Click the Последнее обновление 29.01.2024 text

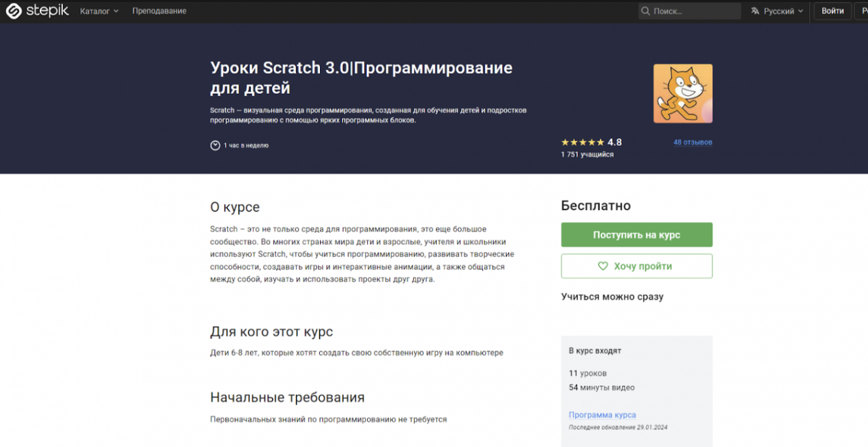pyautogui.click(x=618, y=427)
